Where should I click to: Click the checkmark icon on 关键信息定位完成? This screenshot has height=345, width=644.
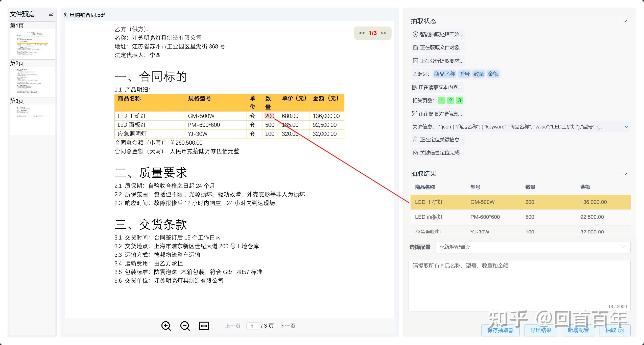click(416, 152)
